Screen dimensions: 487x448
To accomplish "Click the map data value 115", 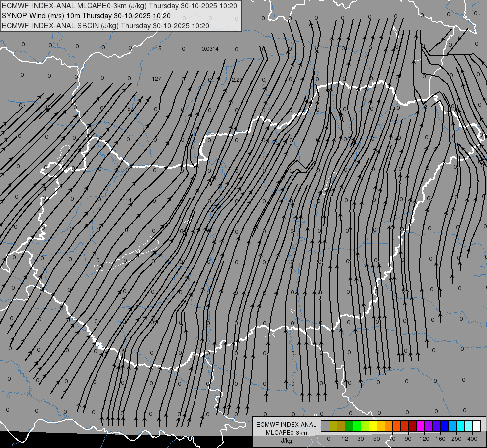I will click(157, 48).
